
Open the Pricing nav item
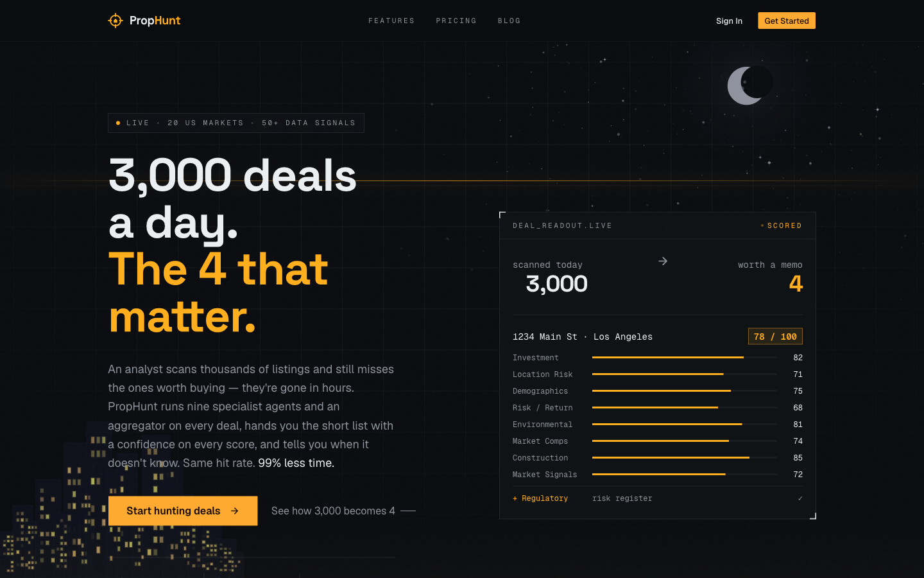coord(456,21)
